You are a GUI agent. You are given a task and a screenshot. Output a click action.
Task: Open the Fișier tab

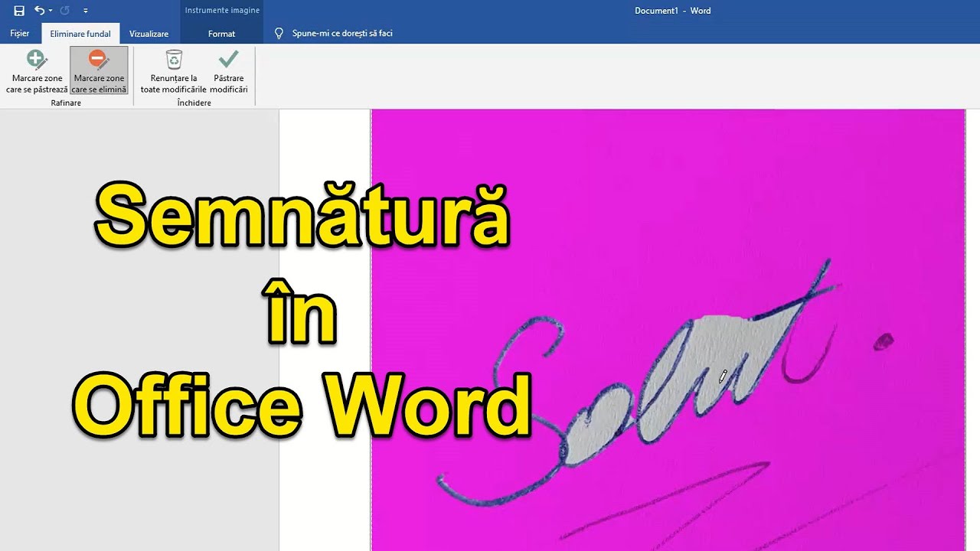pyautogui.click(x=20, y=34)
